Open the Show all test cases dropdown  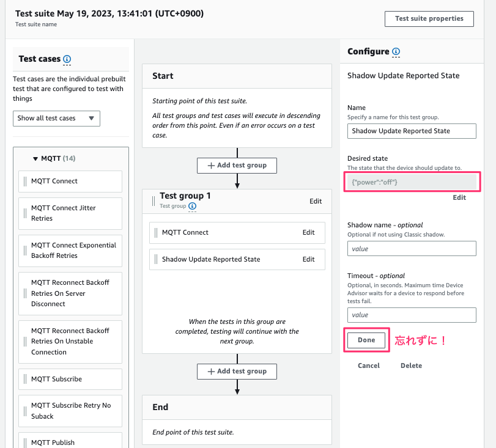56,118
